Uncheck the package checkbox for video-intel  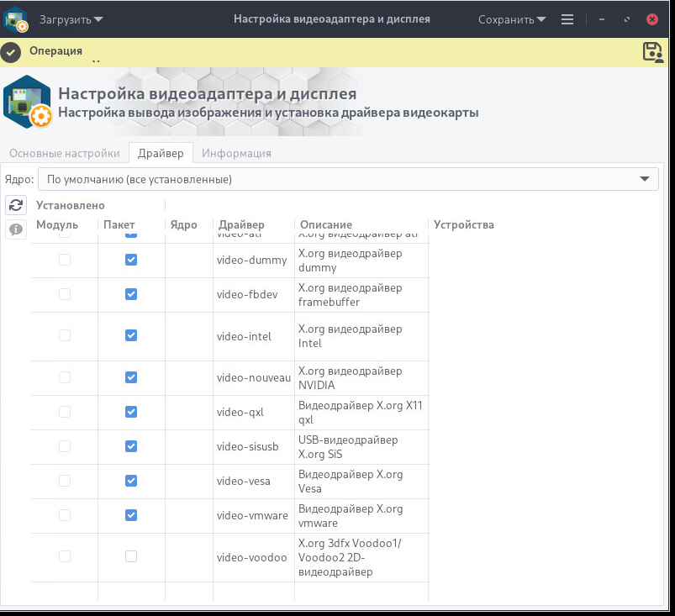(131, 335)
